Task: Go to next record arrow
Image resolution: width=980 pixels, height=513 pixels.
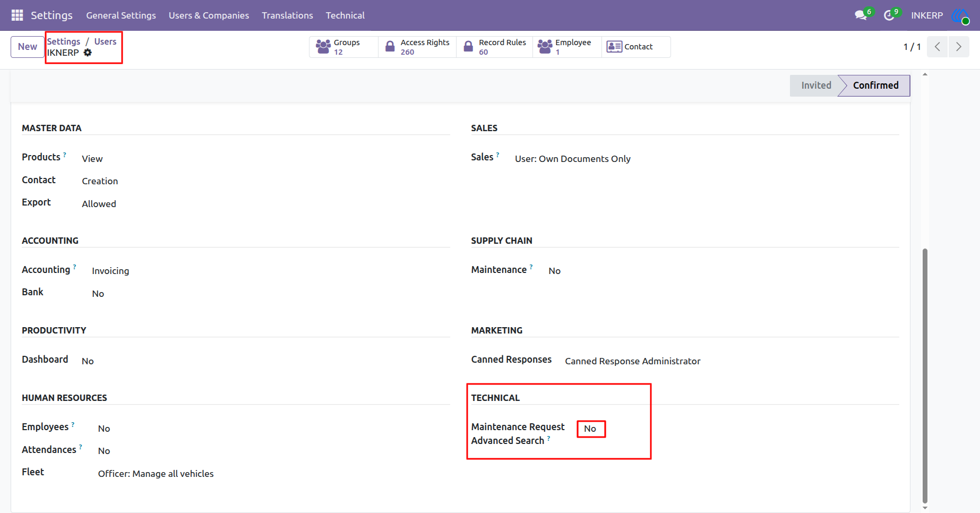Action: pos(959,47)
